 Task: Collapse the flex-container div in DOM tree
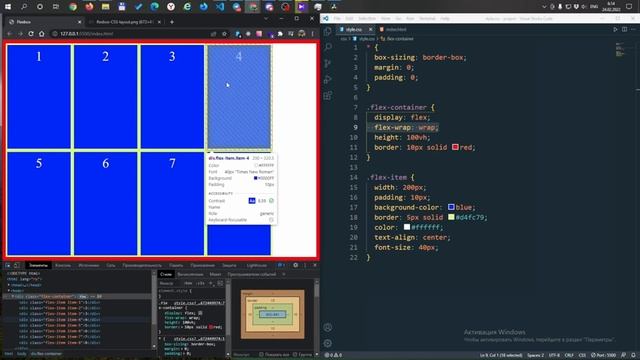click(13, 296)
